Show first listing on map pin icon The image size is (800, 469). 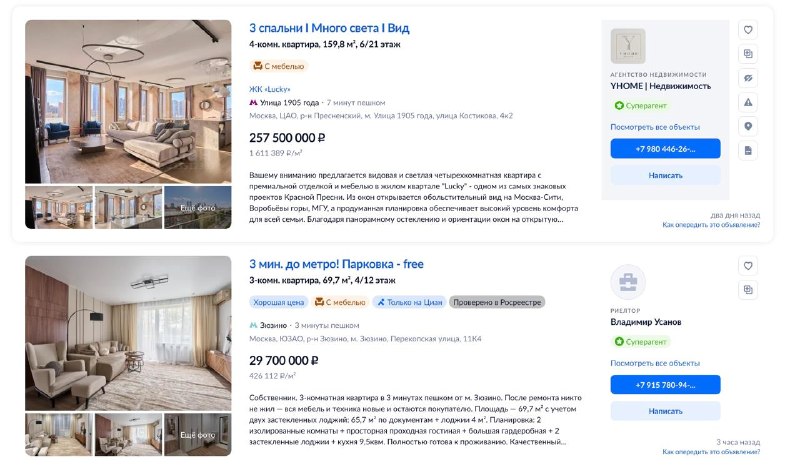point(747,126)
